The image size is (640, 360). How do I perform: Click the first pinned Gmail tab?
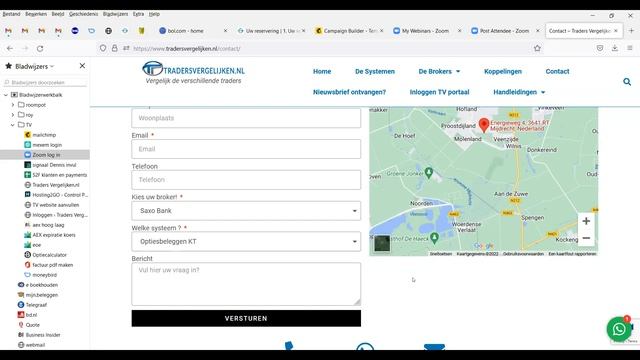8,31
